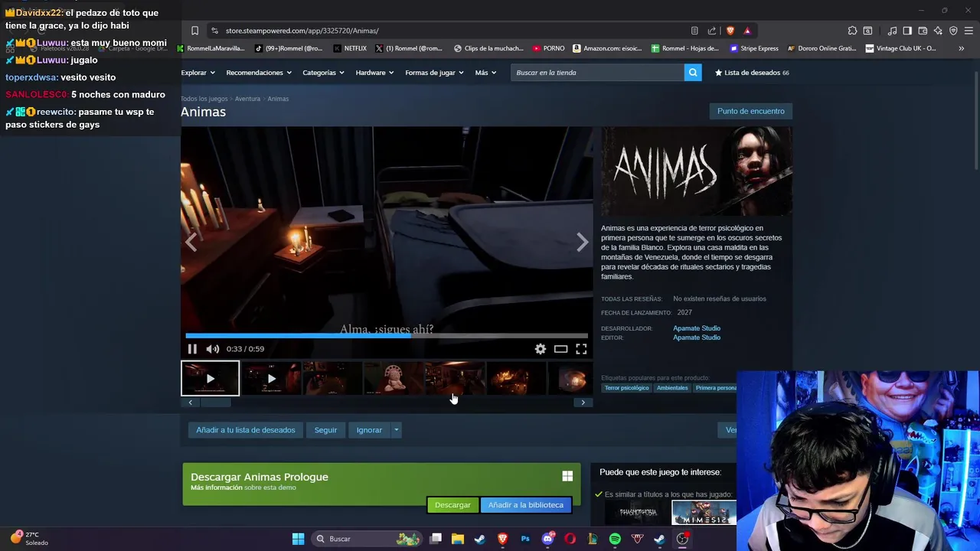This screenshot has height=551, width=980.
Task: Open Brave Leo AI sparkle icon
Action: pos(938,31)
